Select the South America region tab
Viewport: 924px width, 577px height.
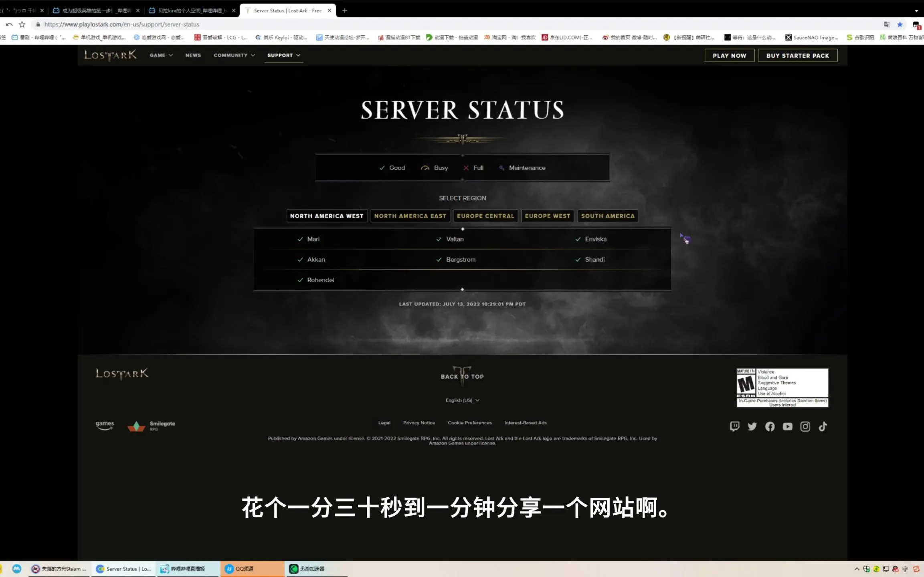(608, 216)
